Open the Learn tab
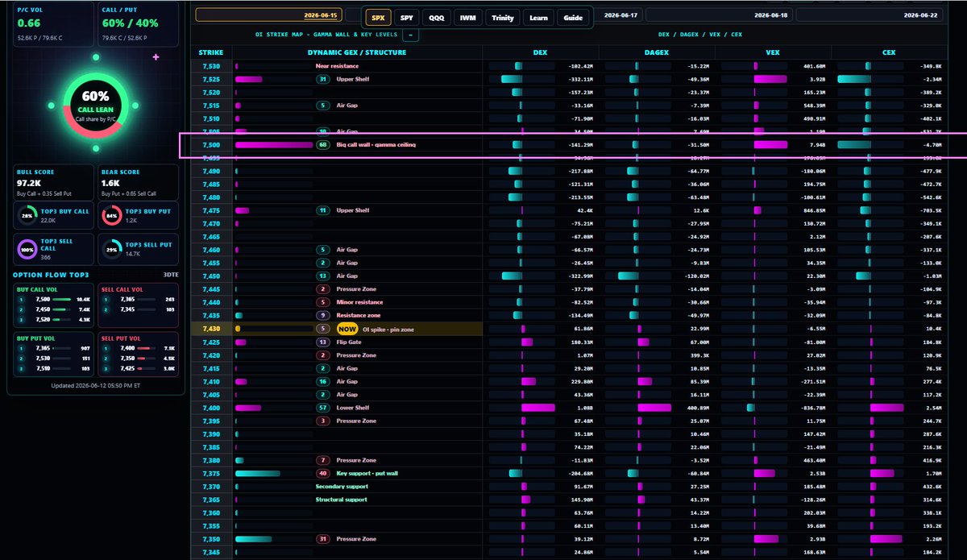 coord(538,18)
